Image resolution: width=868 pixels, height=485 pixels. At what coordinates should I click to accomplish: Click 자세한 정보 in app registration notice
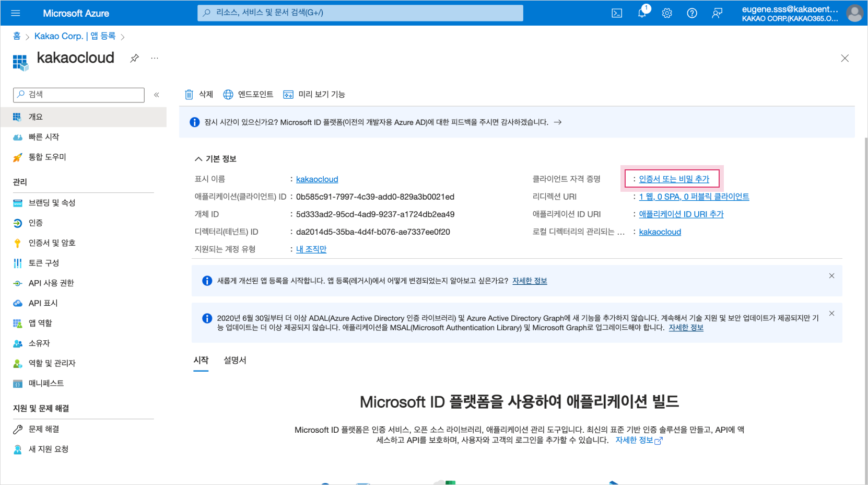tap(530, 281)
